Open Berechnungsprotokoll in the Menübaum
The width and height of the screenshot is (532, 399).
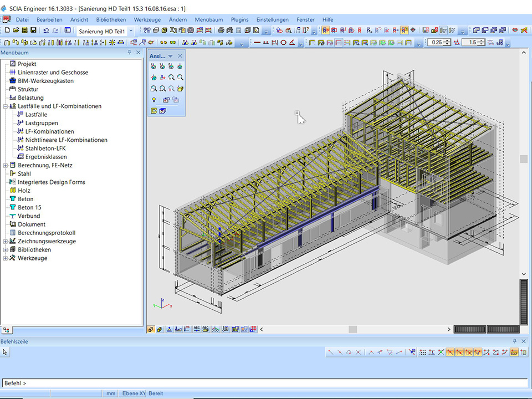tap(46, 233)
